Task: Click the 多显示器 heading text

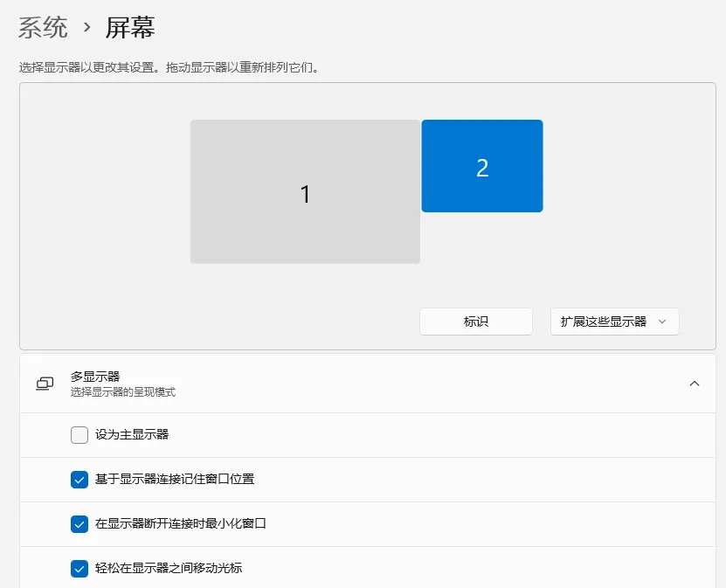Action: click(x=95, y=377)
